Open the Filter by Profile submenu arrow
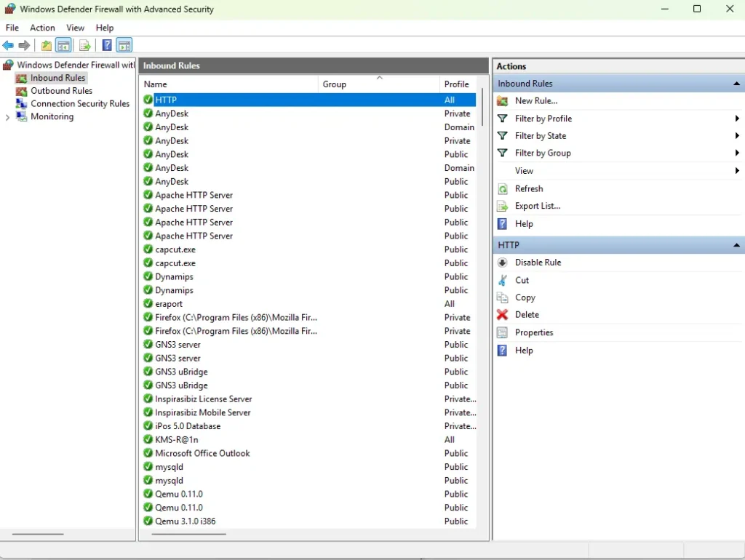745x560 pixels. click(x=736, y=119)
